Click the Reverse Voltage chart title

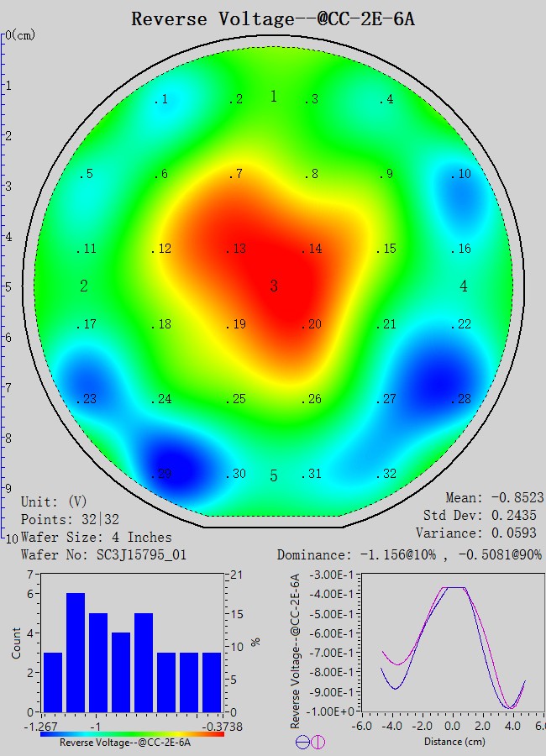click(273, 18)
